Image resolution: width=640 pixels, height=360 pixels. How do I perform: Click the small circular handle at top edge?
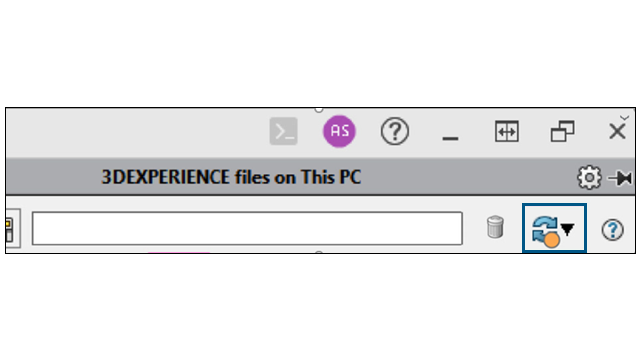(x=319, y=109)
